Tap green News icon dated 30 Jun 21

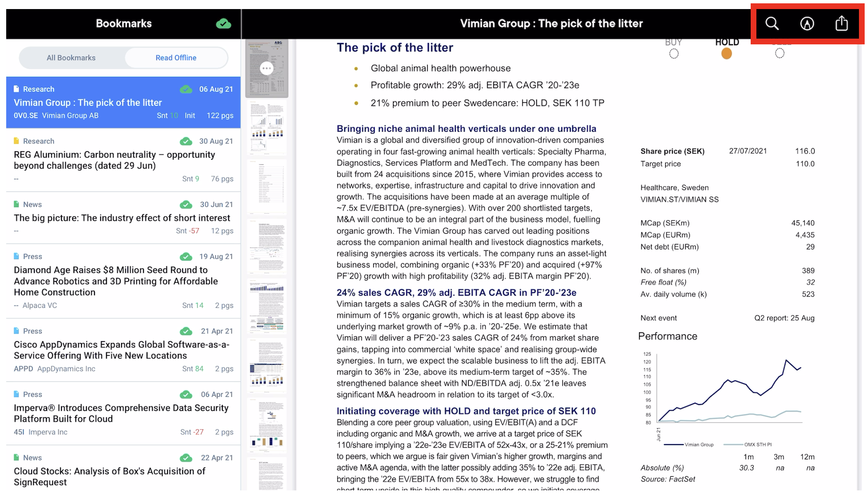click(x=17, y=204)
